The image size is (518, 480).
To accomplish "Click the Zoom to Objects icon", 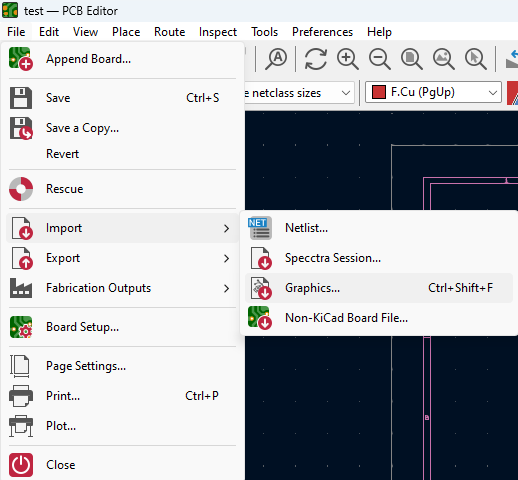I will (x=443, y=59).
